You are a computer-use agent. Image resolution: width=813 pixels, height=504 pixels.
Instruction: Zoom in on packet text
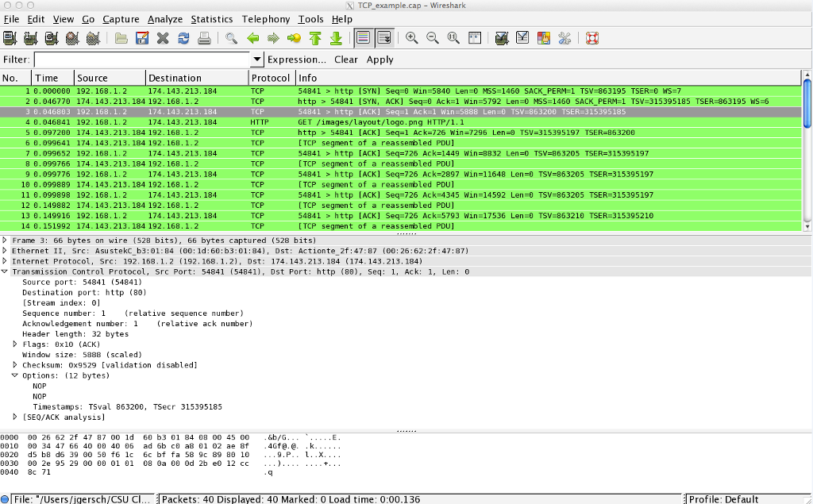(412, 37)
